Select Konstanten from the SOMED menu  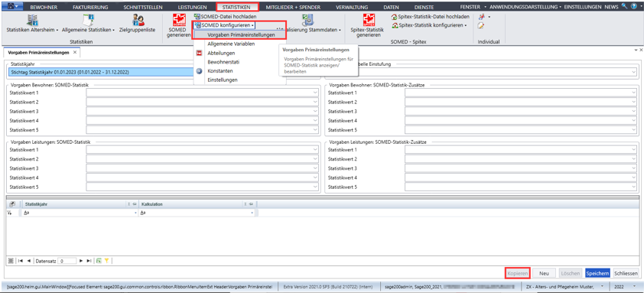(240, 70)
